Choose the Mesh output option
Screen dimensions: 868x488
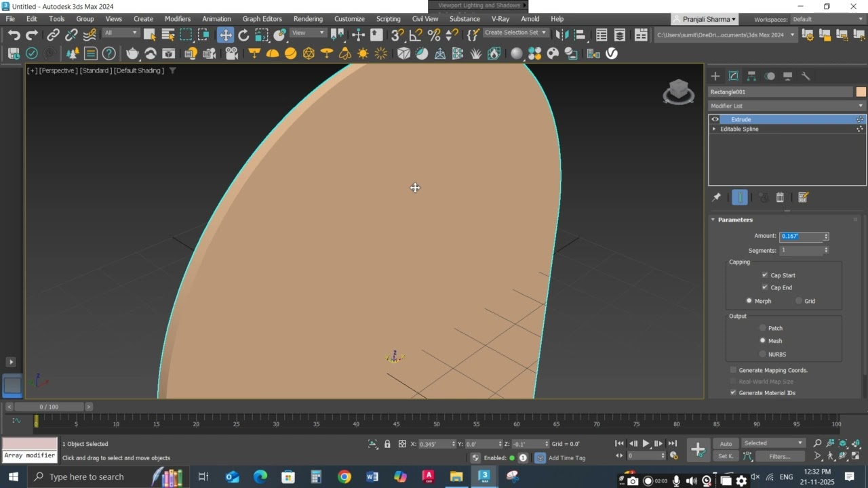(x=763, y=341)
